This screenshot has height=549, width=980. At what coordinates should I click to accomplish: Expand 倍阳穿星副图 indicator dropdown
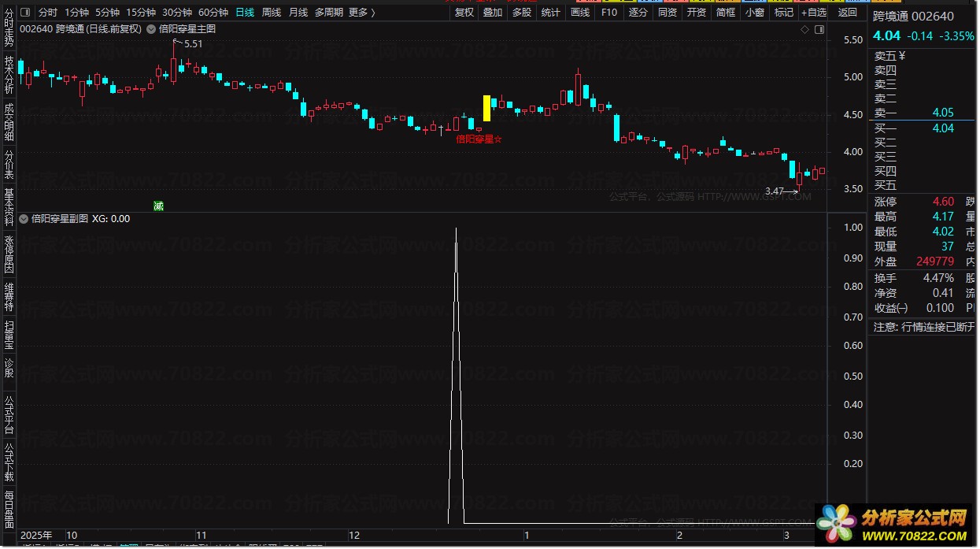pos(24,218)
